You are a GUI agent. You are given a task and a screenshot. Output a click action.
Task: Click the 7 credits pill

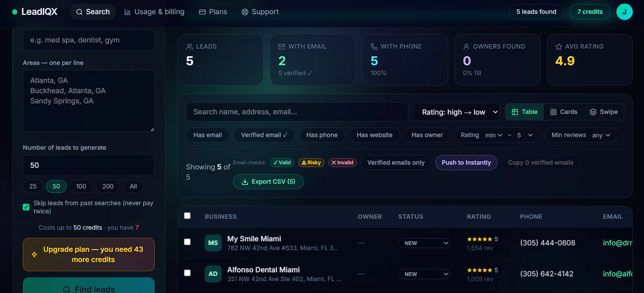(x=590, y=12)
